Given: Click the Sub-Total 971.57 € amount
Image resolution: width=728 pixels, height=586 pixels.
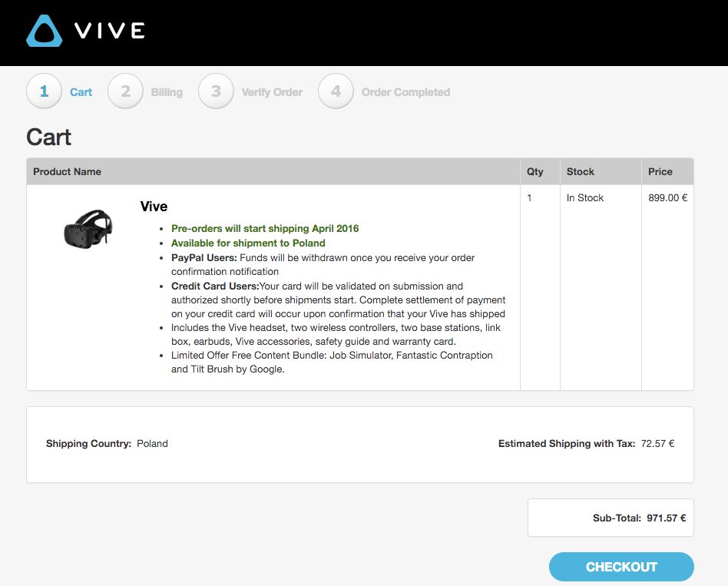Looking at the screenshot, I should [x=667, y=518].
